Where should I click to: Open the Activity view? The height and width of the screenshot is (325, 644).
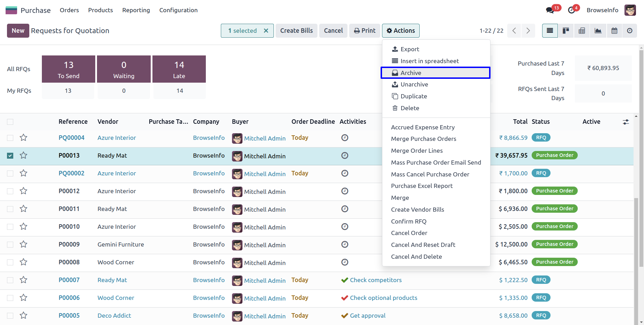click(629, 31)
